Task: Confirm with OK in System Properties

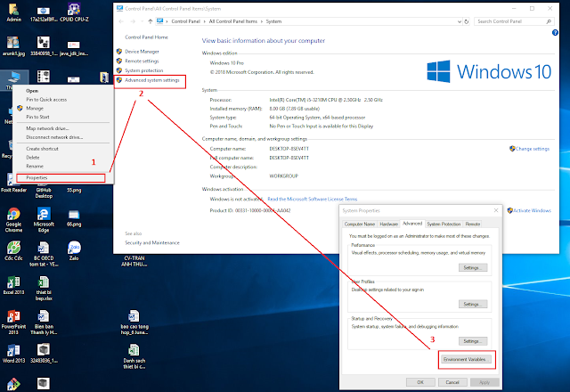Action: (420, 382)
